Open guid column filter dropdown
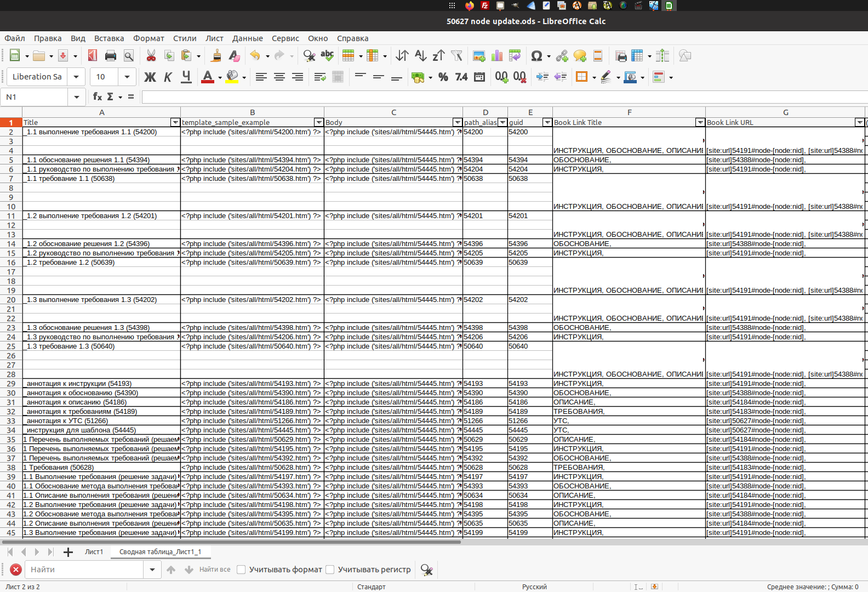Screen dimensions: 868x592 pyautogui.click(x=547, y=122)
